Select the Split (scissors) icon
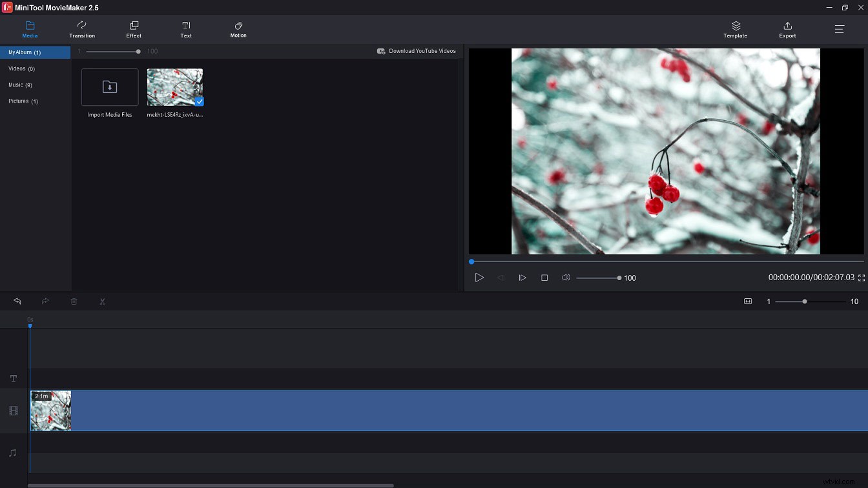Image resolution: width=868 pixels, height=488 pixels. pyautogui.click(x=102, y=301)
